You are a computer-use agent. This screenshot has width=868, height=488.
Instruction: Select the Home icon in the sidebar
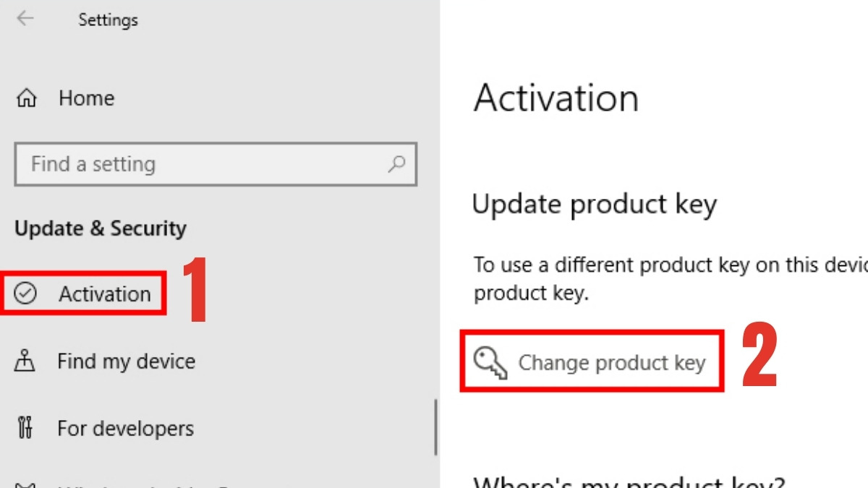click(x=26, y=97)
